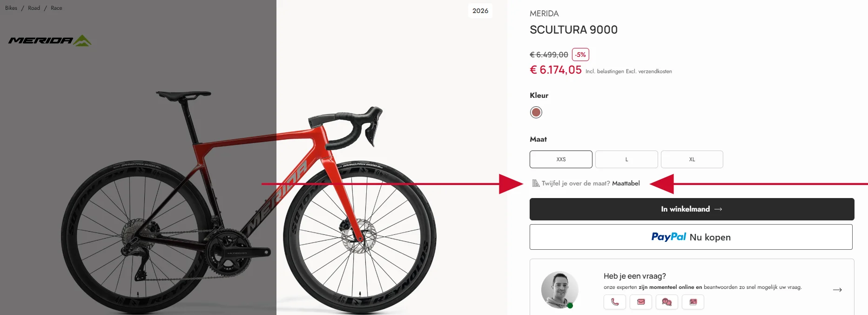868x315 pixels.
Task: Add bike with In winkelmand button
Action: pos(692,209)
